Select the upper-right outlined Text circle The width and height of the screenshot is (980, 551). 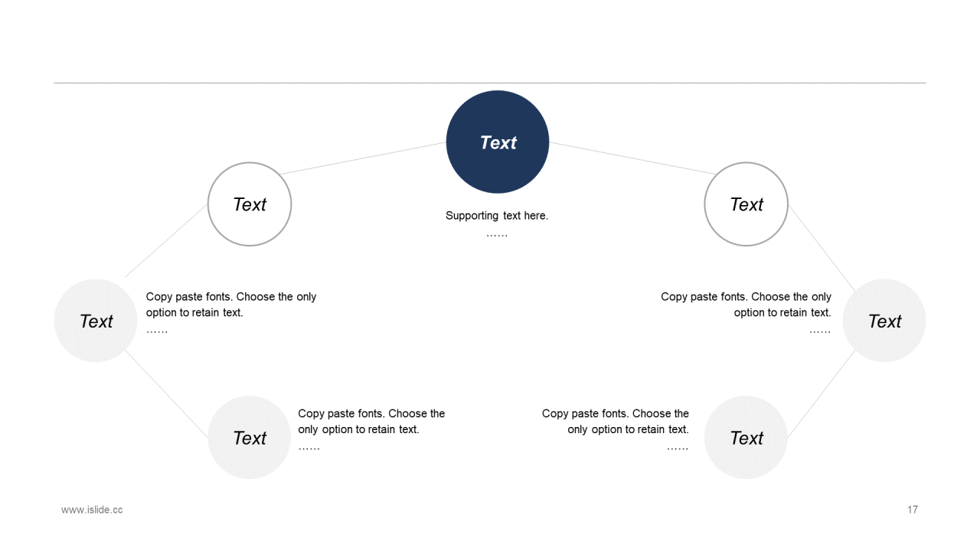coord(746,204)
